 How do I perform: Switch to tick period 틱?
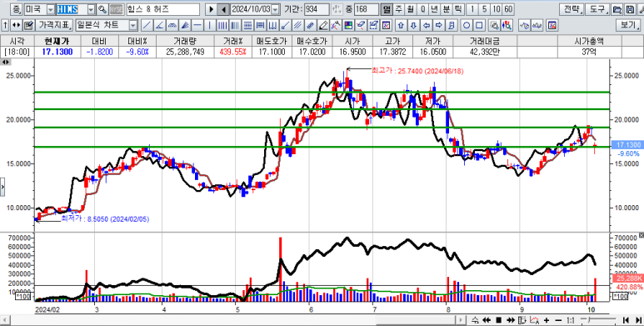pyautogui.click(x=458, y=9)
